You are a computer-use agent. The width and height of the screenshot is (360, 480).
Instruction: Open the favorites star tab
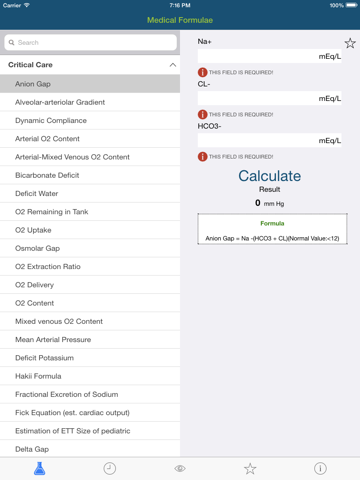pos(250,469)
